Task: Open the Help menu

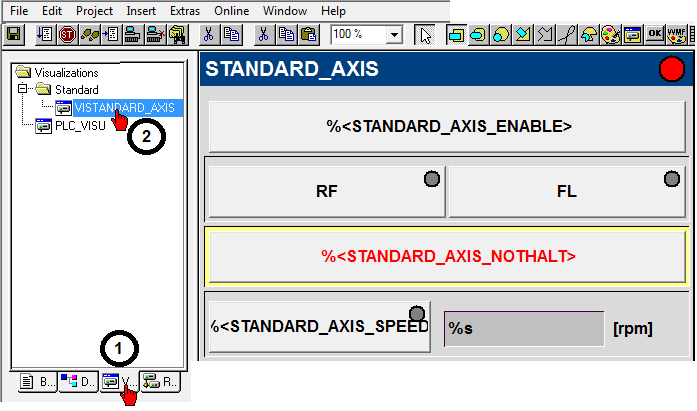Action: [x=333, y=11]
